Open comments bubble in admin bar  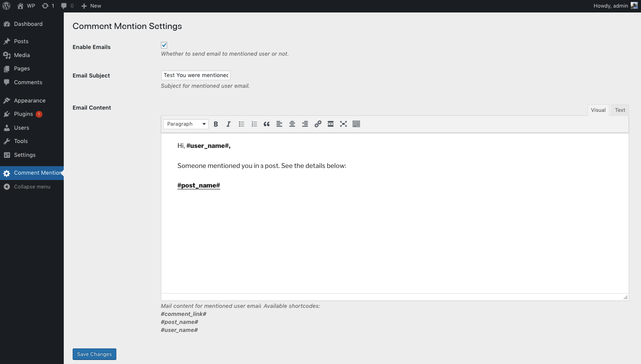pyautogui.click(x=67, y=6)
